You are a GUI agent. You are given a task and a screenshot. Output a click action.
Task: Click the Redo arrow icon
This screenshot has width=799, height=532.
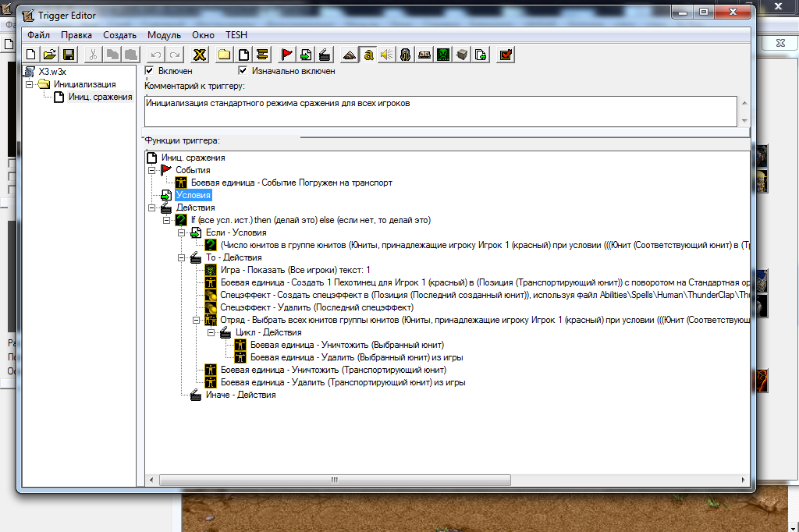pos(174,55)
